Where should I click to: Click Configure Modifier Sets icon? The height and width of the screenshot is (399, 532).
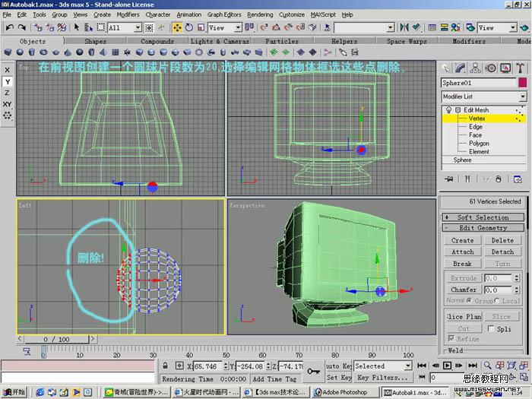click(518, 179)
